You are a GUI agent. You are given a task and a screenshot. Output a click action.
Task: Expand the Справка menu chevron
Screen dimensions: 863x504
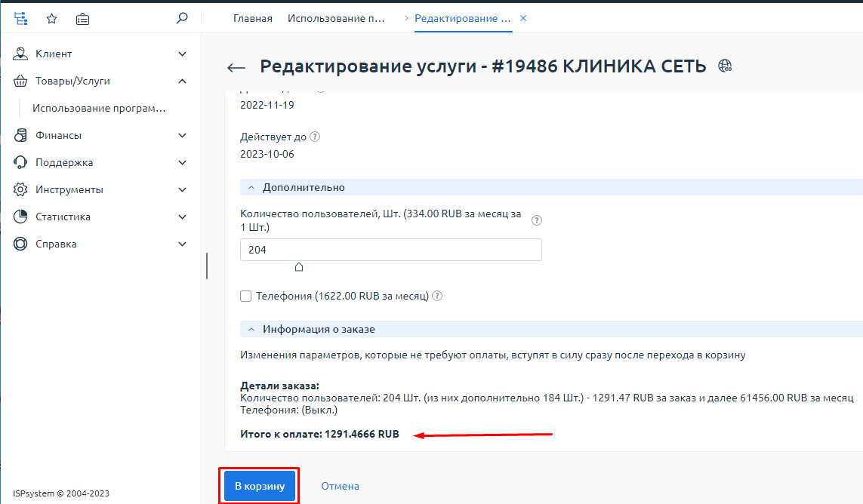point(182,244)
